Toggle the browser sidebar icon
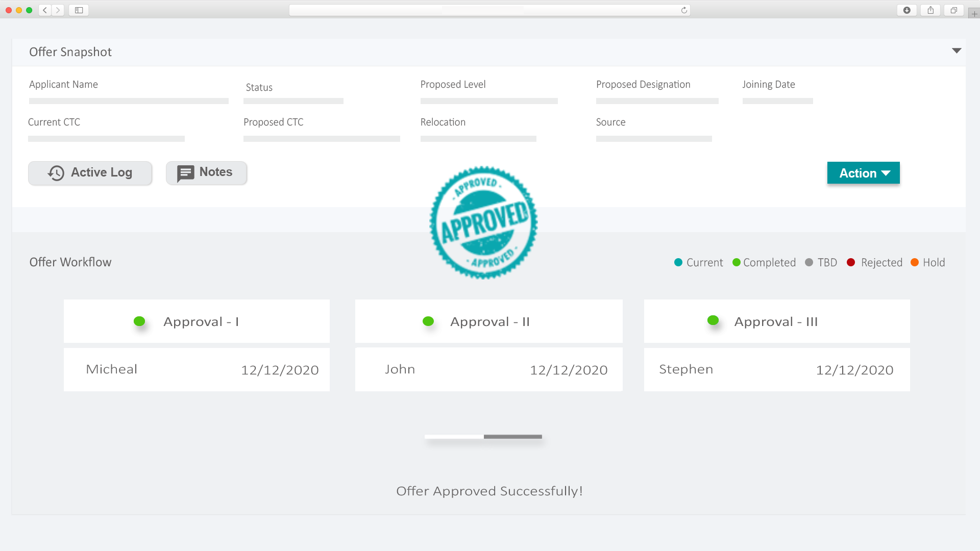The height and width of the screenshot is (551, 980). pos(79,10)
